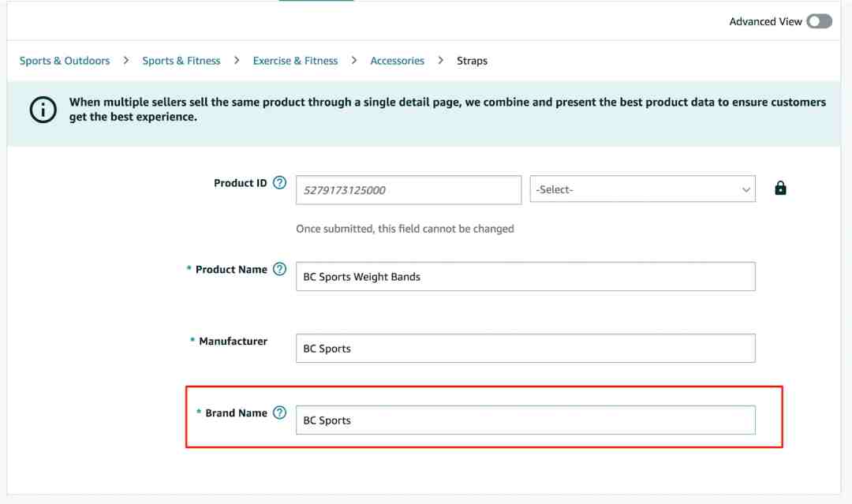The width and height of the screenshot is (852, 504).
Task: Open the Sports & Outdoors breadcrumb
Action: click(x=65, y=60)
